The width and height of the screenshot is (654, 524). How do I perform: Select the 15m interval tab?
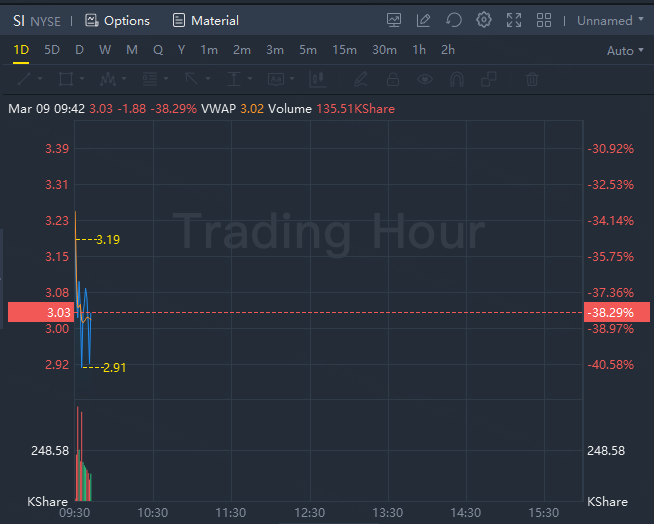coord(344,50)
